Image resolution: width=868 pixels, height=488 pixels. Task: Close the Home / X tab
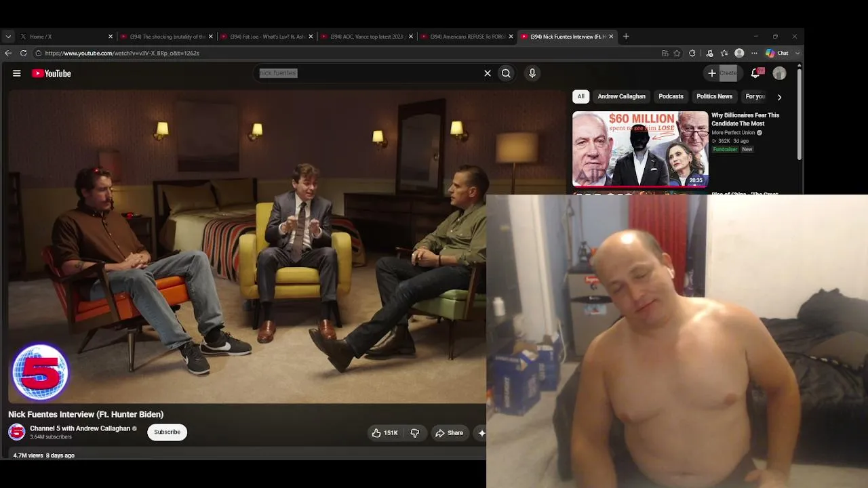[x=111, y=37]
